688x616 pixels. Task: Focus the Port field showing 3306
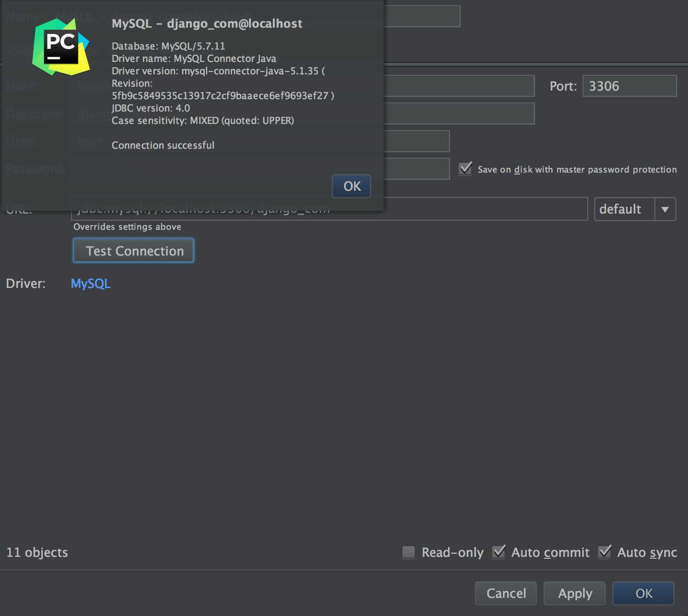[629, 86]
